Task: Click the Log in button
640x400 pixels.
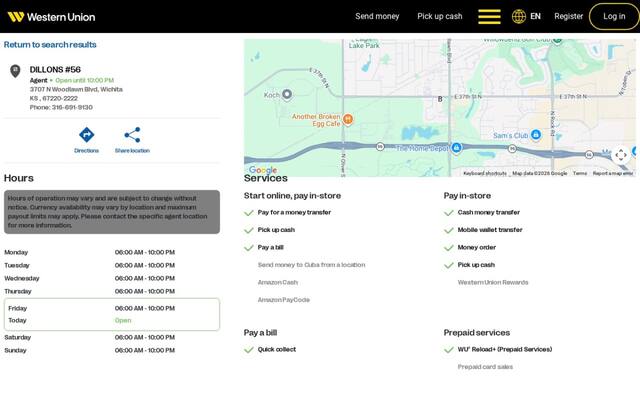Action: click(x=614, y=16)
